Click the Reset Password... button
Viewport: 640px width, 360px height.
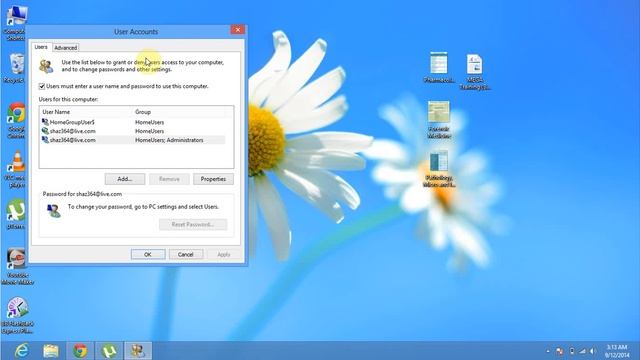(193, 224)
